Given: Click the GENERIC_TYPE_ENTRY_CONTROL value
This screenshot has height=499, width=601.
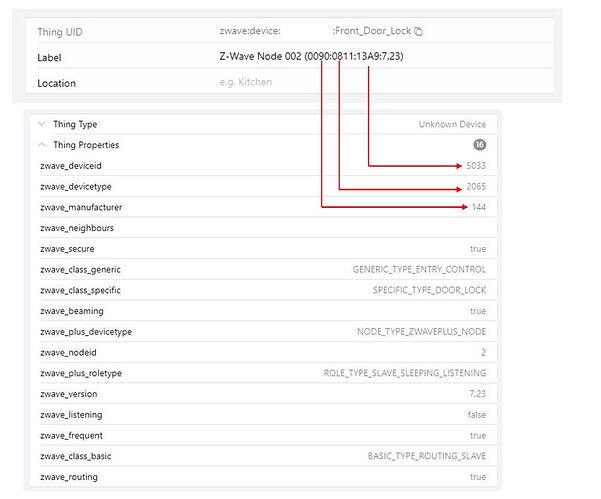Looking at the screenshot, I should (419, 270).
